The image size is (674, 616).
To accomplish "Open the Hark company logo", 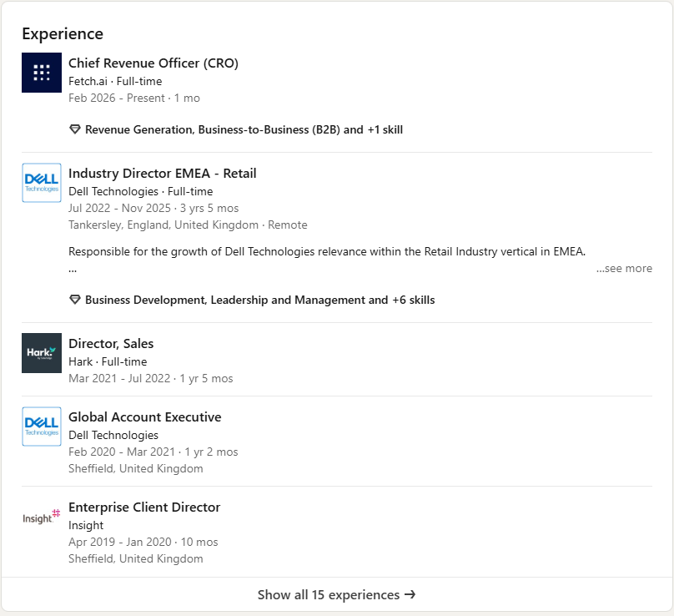I will 42,353.
